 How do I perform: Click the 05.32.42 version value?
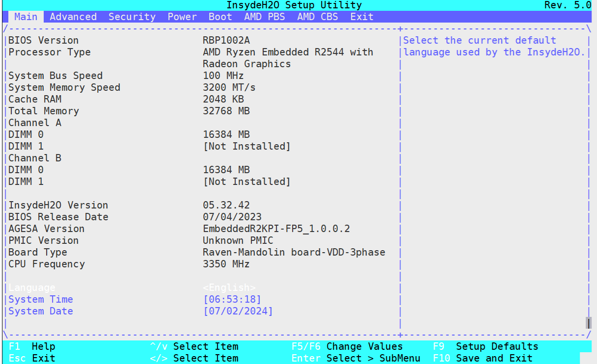click(226, 205)
